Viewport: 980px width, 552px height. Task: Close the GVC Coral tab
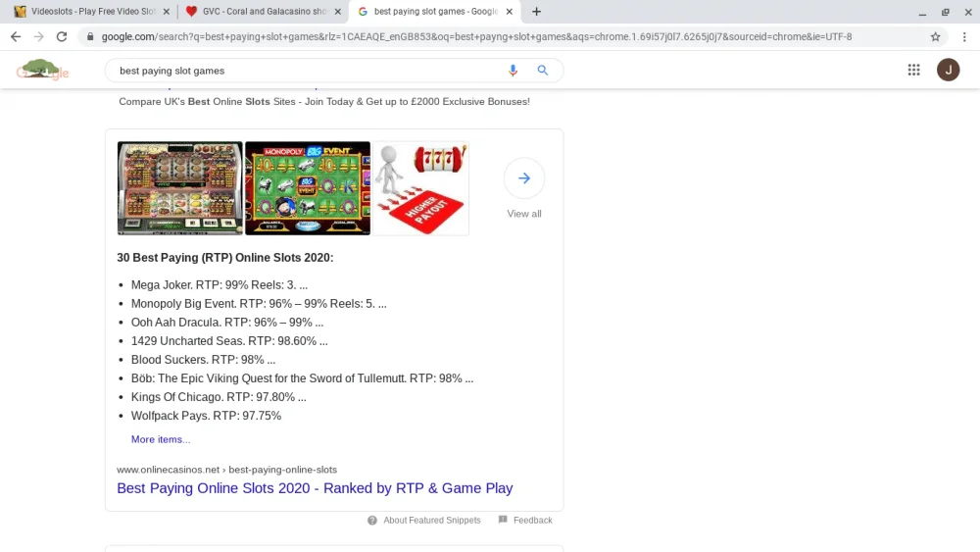[337, 11]
